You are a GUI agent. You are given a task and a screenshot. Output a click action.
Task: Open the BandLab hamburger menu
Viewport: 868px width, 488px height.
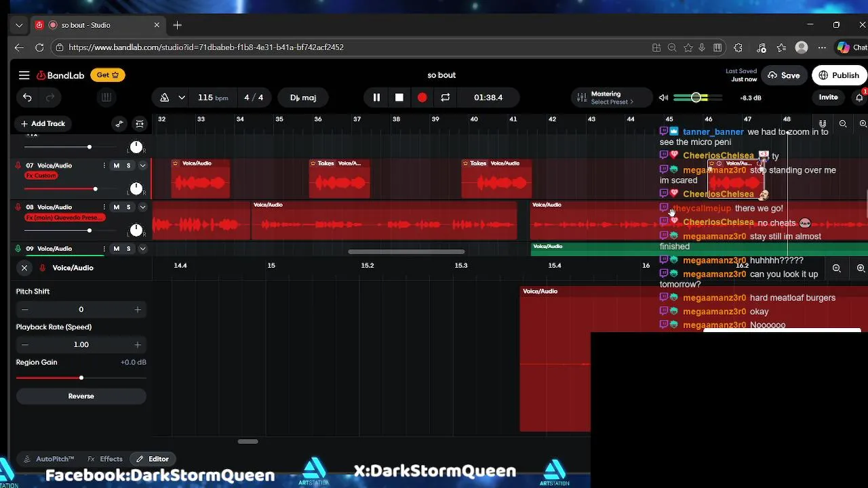pyautogui.click(x=24, y=75)
